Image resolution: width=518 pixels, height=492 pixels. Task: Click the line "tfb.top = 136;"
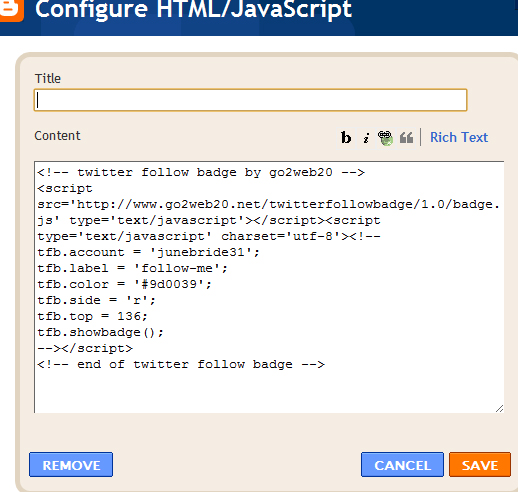click(92, 316)
